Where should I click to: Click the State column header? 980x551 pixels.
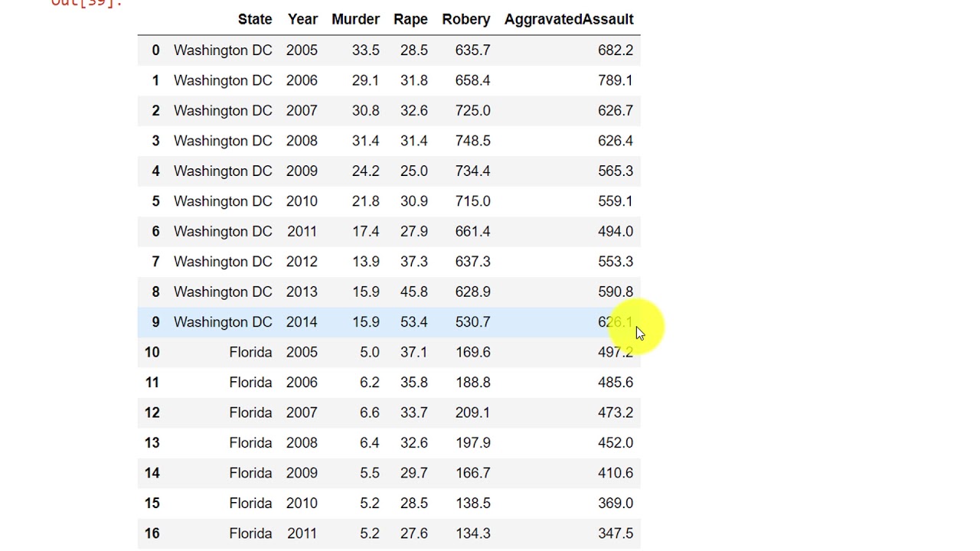[x=254, y=19]
